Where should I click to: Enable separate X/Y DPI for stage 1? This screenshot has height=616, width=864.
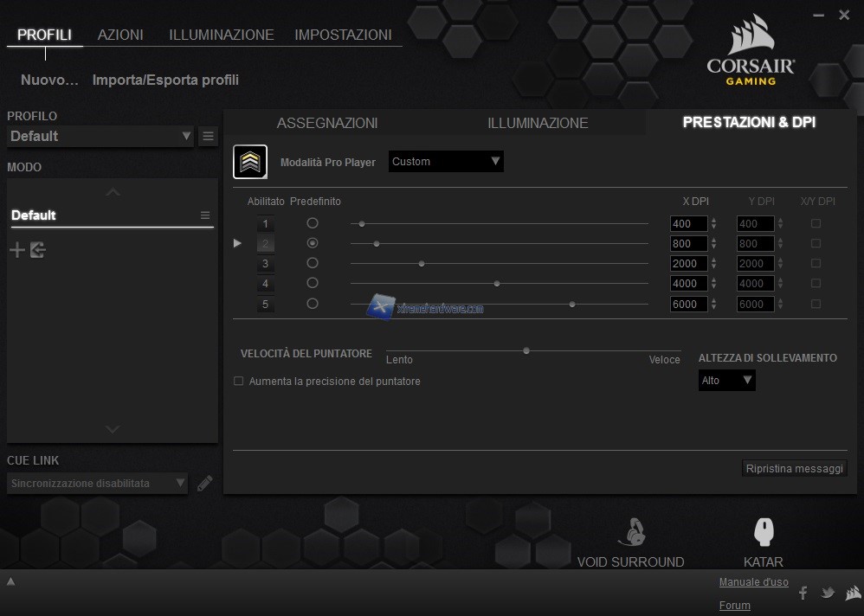pos(816,223)
